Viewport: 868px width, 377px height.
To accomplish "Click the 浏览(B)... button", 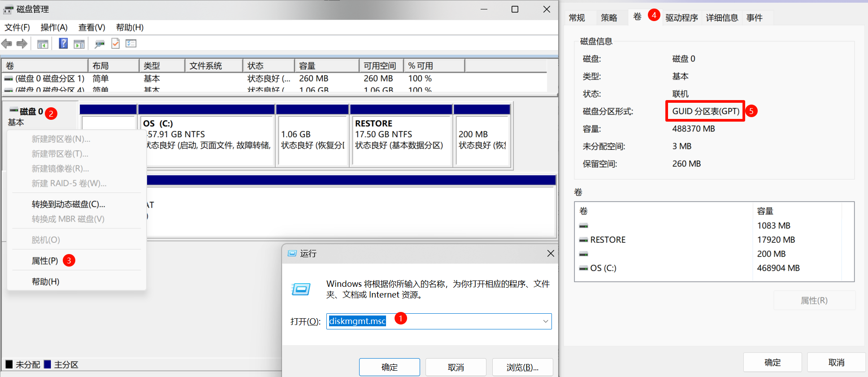I will pyautogui.click(x=522, y=367).
